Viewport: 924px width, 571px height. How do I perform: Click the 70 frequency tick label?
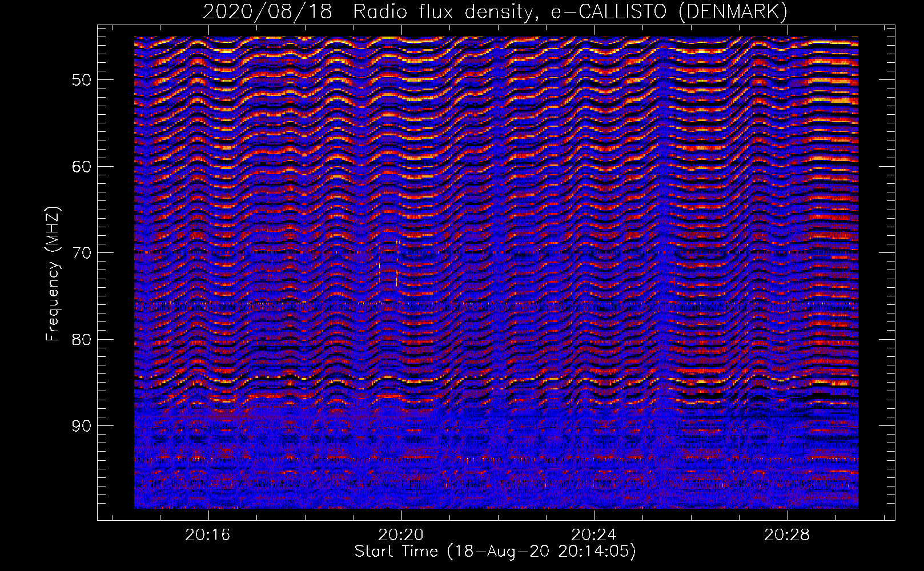point(82,253)
